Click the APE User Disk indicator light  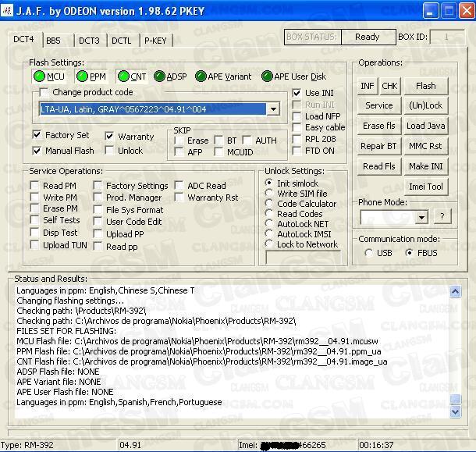(x=267, y=77)
